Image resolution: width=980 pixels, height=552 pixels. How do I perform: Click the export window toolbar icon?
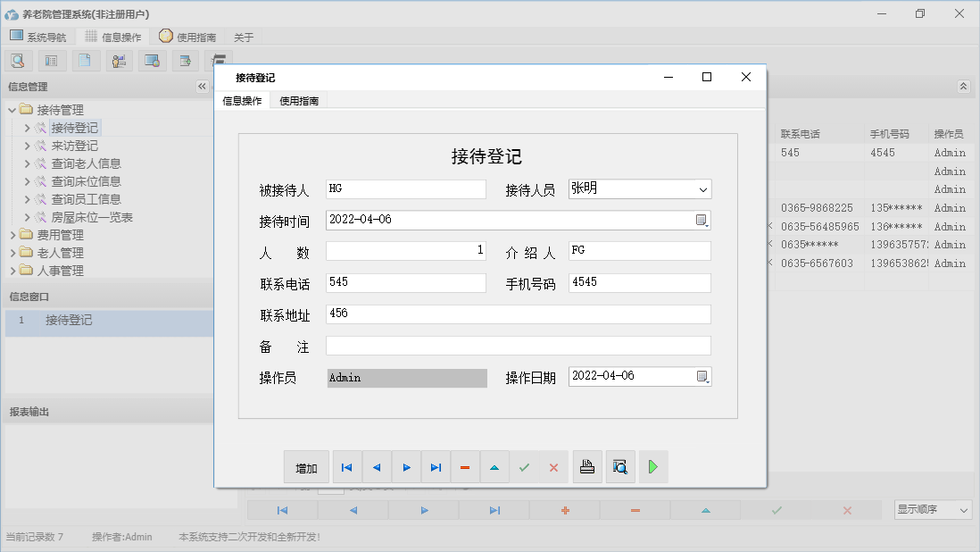coord(184,60)
